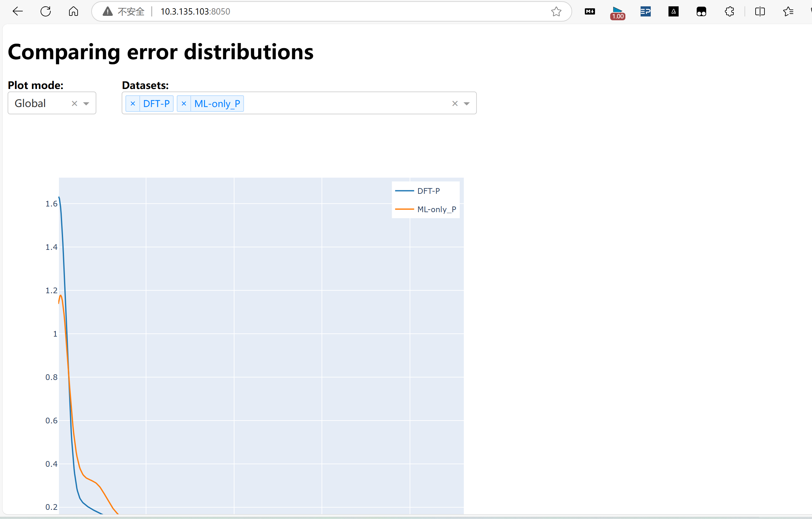Click the address bar URL
812x519 pixels.
[195, 11]
